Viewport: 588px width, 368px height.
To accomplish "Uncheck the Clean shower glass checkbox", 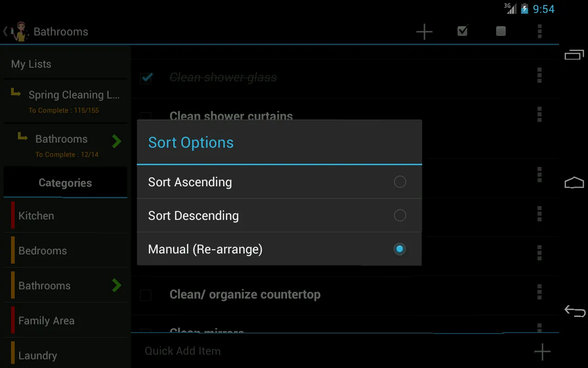I will click(146, 78).
